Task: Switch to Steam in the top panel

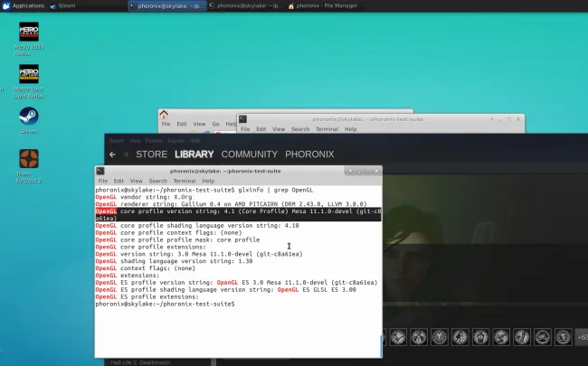Action: tap(62, 5)
